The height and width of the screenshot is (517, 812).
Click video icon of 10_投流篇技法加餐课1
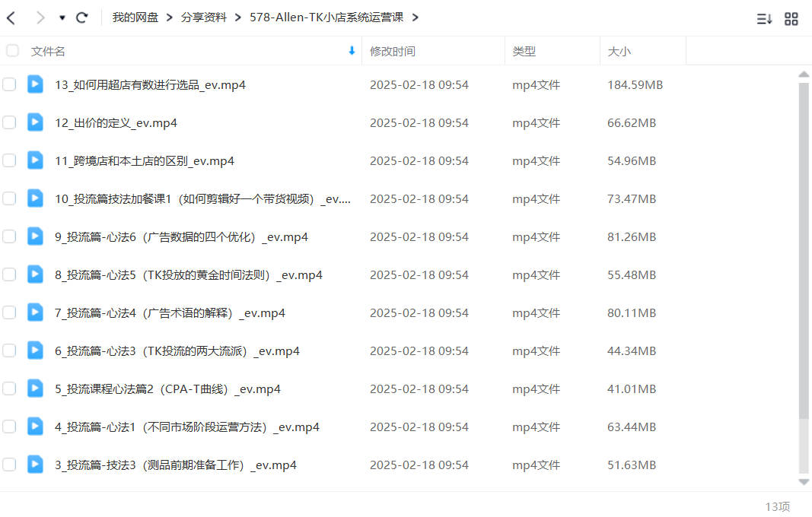(35, 198)
